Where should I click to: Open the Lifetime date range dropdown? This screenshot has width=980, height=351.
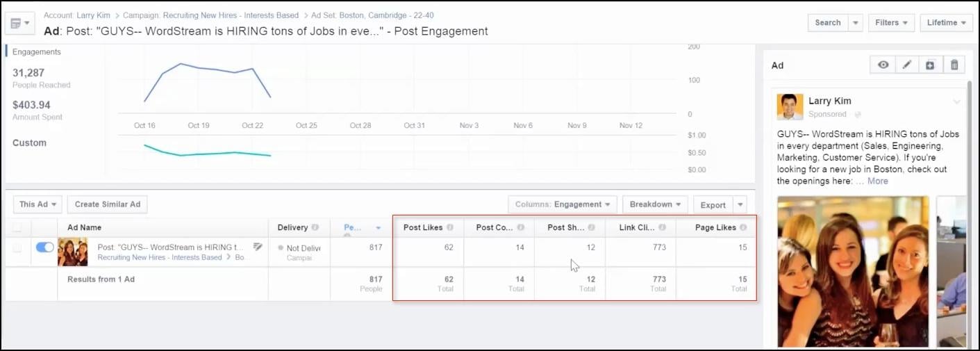coord(946,23)
